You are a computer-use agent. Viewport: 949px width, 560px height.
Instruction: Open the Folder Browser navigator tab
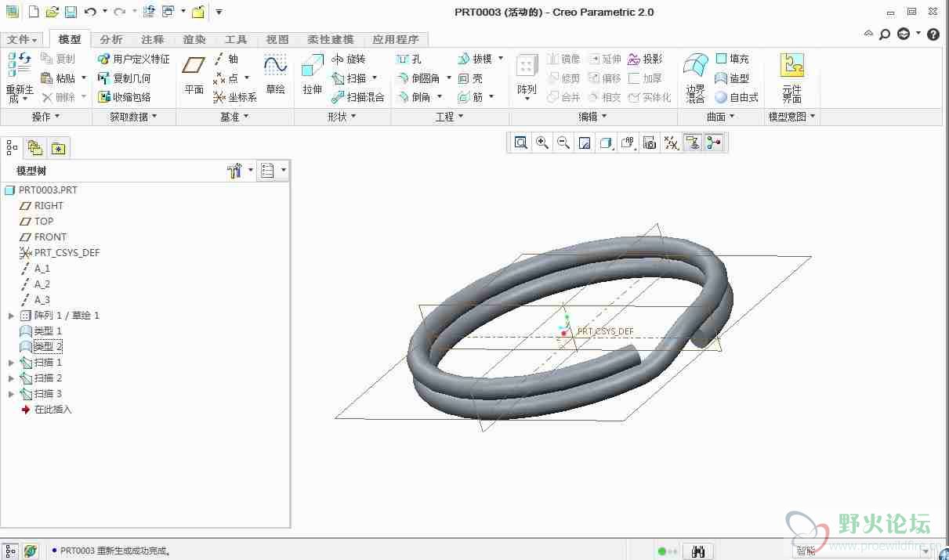[x=34, y=147]
